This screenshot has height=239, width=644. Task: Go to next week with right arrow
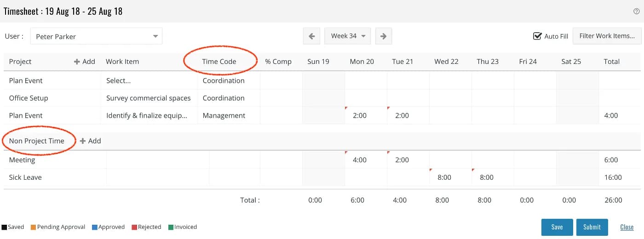pyautogui.click(x=384, y=36)
